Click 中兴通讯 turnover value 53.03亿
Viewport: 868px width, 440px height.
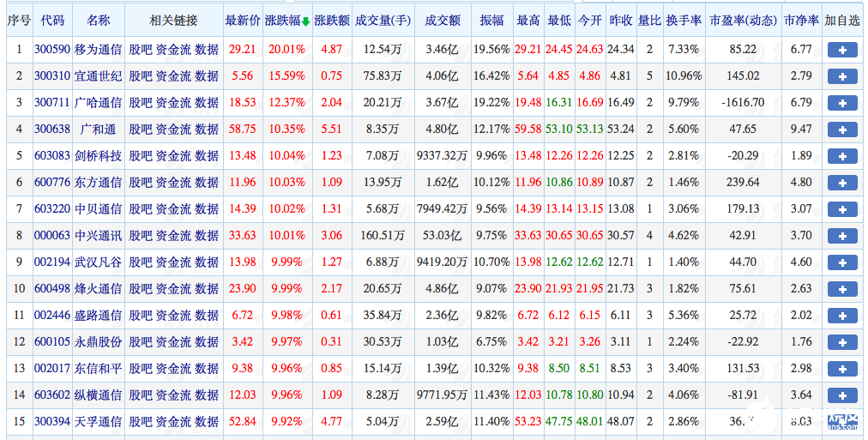443,236
